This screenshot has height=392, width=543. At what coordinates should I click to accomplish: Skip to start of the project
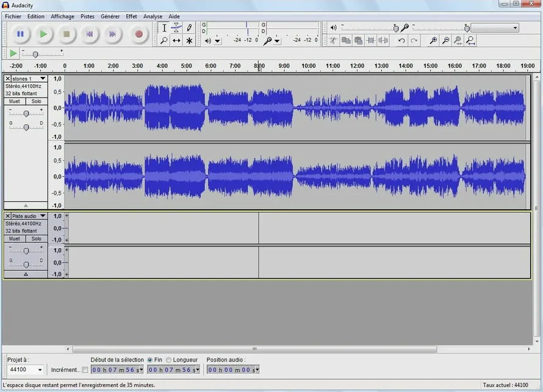coord(89,34)
